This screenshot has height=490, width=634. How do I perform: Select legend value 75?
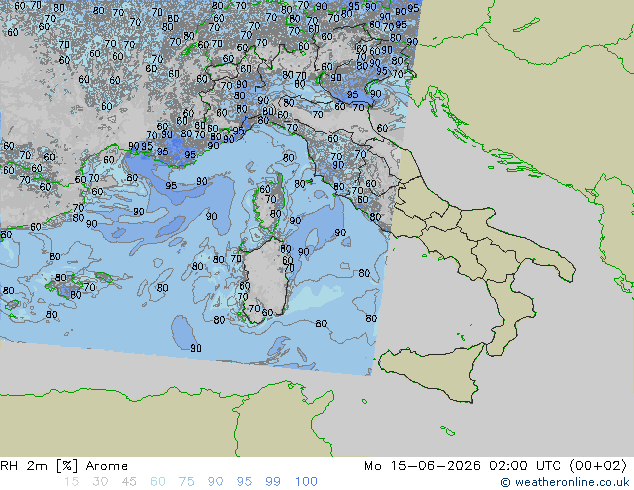pyautogui.click(x=186, y=482)
